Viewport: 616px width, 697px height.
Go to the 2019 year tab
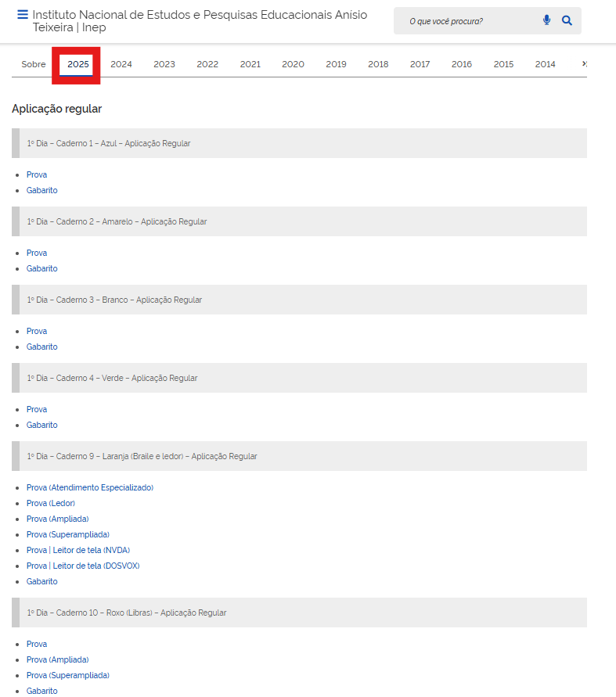[336, 64]
